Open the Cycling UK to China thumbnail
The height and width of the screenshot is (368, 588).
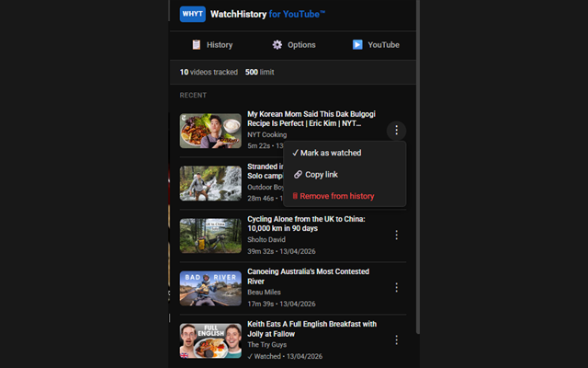(210, 236)
